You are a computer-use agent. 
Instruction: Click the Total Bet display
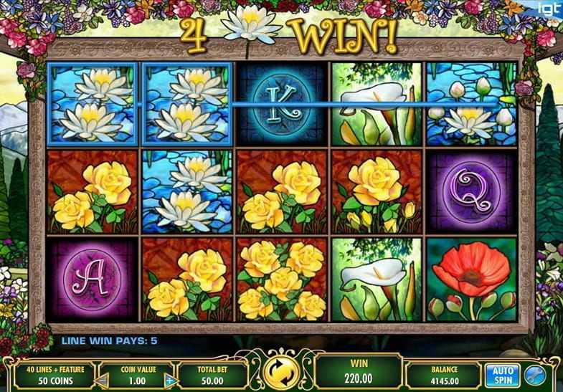[212, 375]
